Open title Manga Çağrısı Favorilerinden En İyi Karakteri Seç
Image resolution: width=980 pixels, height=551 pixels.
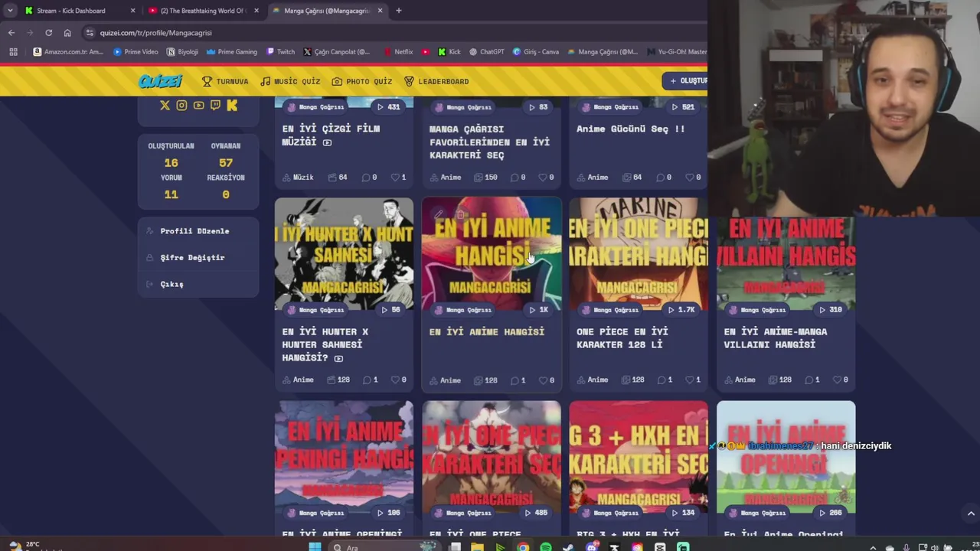(x=490, y=142)
